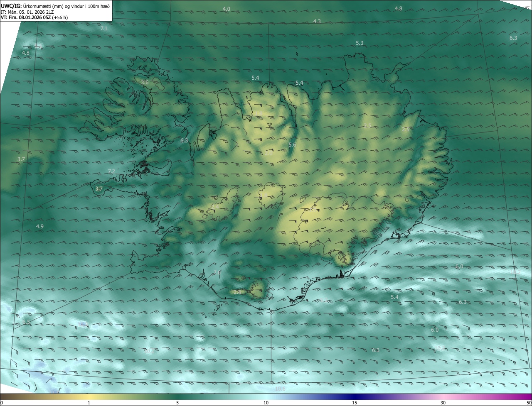
Task: Click the 30 tick label on the color scale
Action: [443, 403]
